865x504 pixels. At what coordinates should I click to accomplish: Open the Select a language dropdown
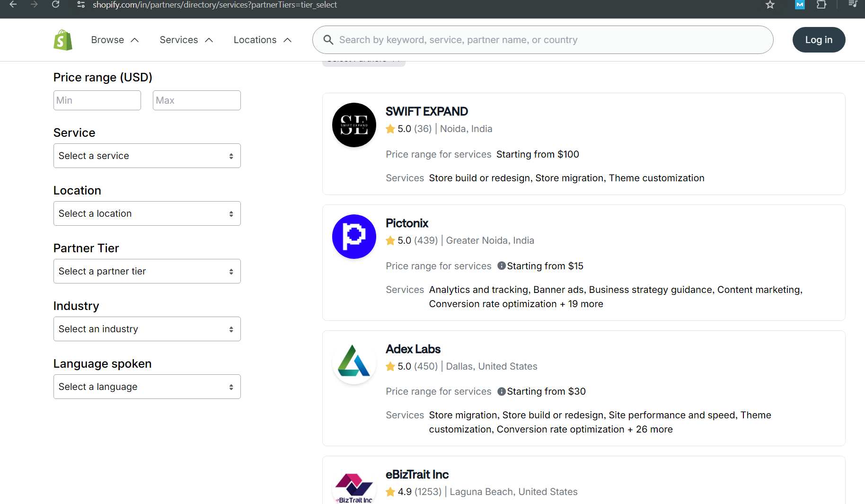[x=147, y=387]
